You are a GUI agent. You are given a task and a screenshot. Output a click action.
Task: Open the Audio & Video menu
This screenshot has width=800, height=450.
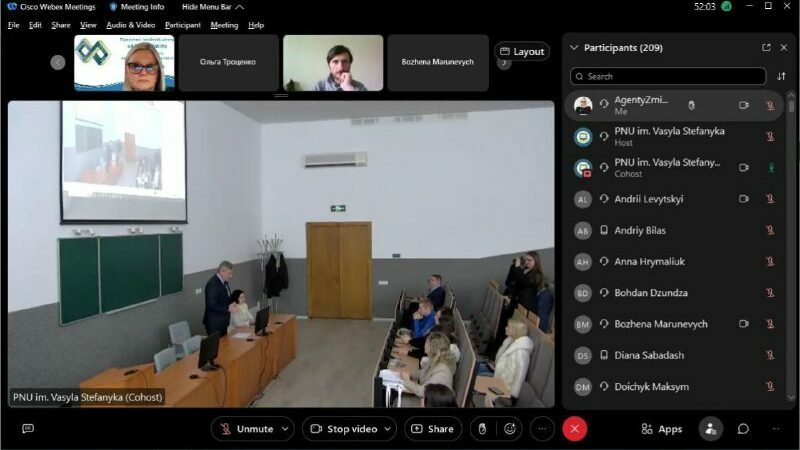tap(130, 25)
